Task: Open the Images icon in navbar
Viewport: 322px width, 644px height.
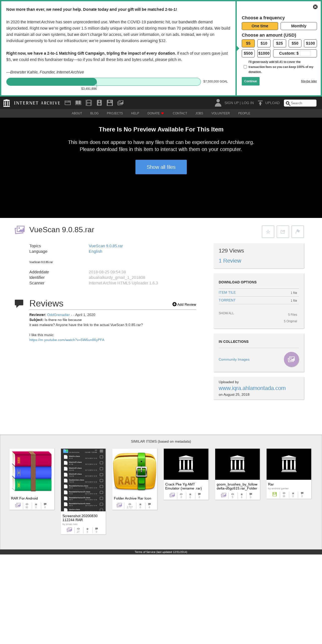Action: [120, 103]
